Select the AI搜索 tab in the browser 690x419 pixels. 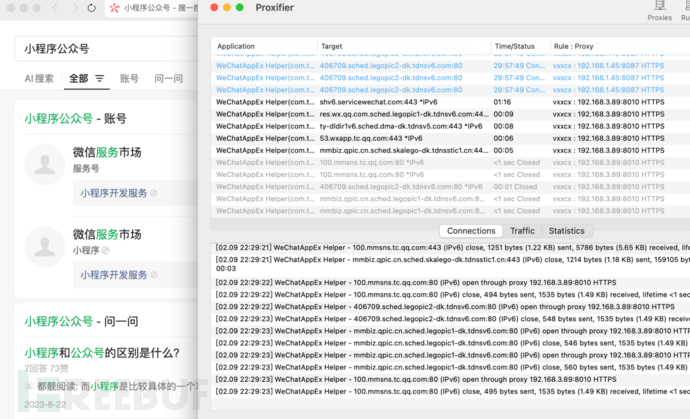pos(39,78)
